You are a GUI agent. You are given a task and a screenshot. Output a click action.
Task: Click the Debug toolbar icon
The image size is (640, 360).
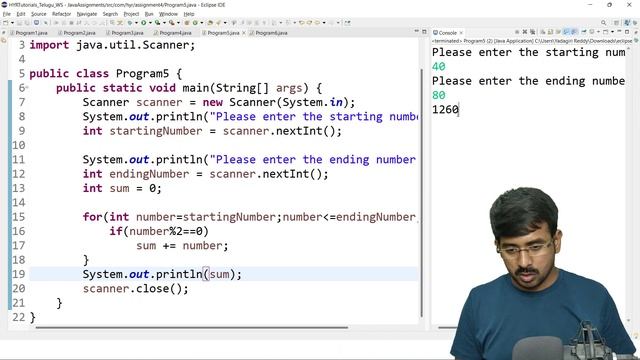[130, 23]
